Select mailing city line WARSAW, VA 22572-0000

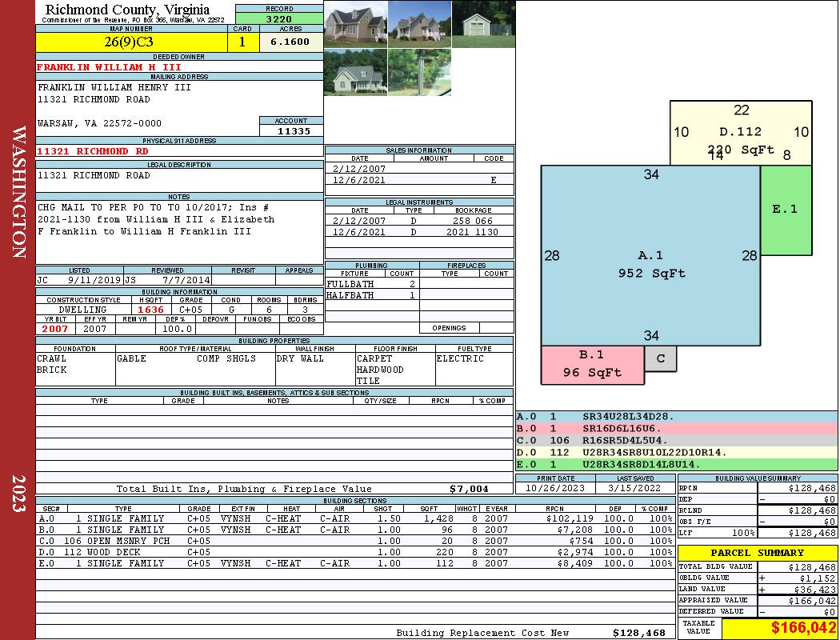(99, 123)
